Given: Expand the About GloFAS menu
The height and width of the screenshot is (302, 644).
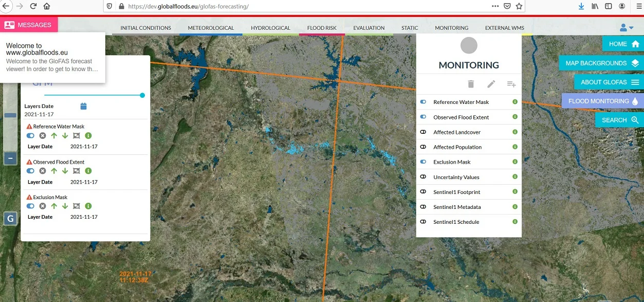Looking at the screenshot, I should (x=609, y=82).
